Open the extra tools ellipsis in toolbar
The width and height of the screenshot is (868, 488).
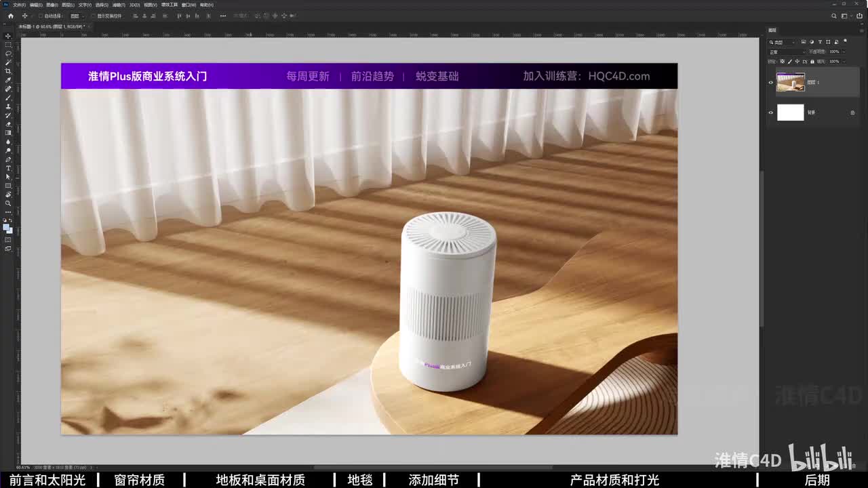pos(8,211)
